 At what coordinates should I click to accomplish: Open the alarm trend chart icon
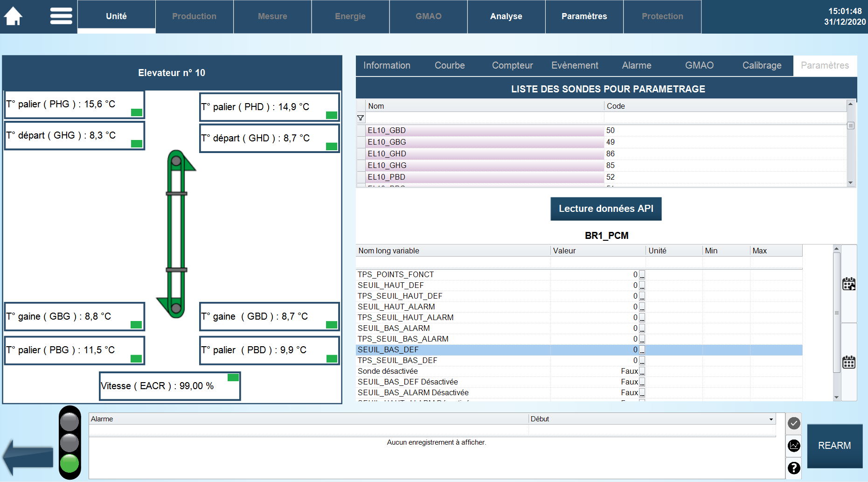click(794, 446)
